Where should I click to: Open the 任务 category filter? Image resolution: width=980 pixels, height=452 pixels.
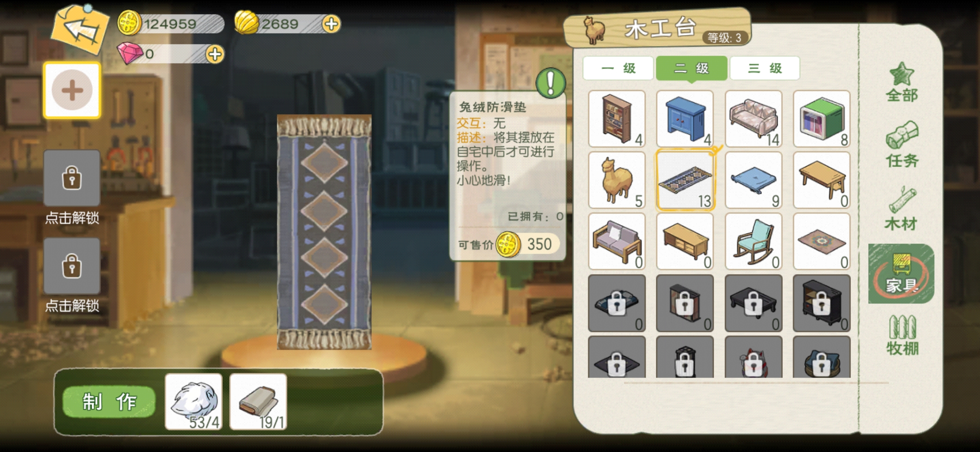coord(902,144)
